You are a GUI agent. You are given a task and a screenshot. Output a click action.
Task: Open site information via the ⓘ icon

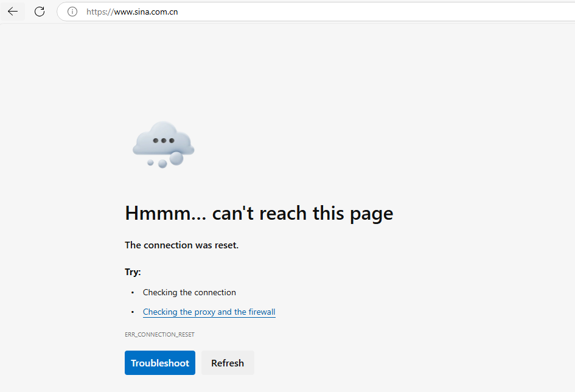pos(72,11)
